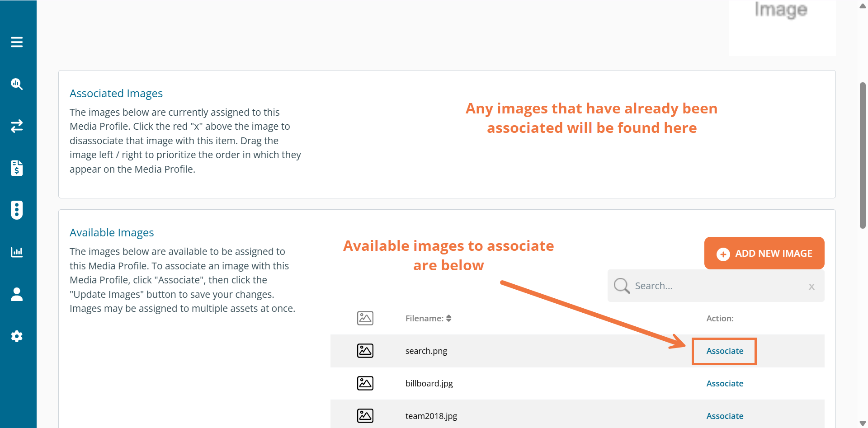868x428 pixels.
Task: Click the traffic light sidebar icon
Action: coord(17,210)
